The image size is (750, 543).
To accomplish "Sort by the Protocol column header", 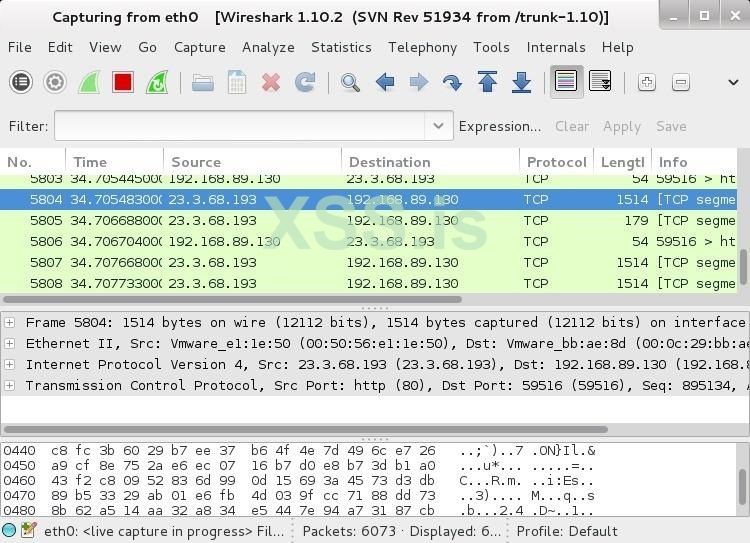I will [556, 162].
